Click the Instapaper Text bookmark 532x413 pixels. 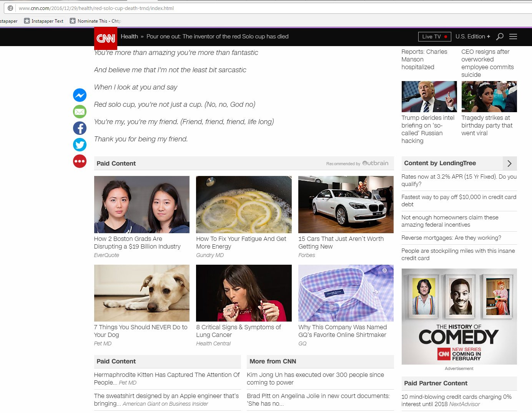[44, 21]
